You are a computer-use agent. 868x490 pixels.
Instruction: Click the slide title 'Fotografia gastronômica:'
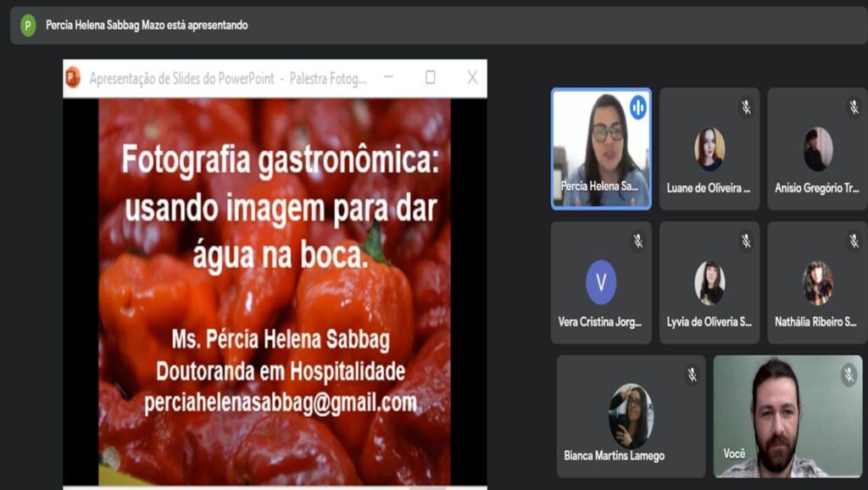280,160
